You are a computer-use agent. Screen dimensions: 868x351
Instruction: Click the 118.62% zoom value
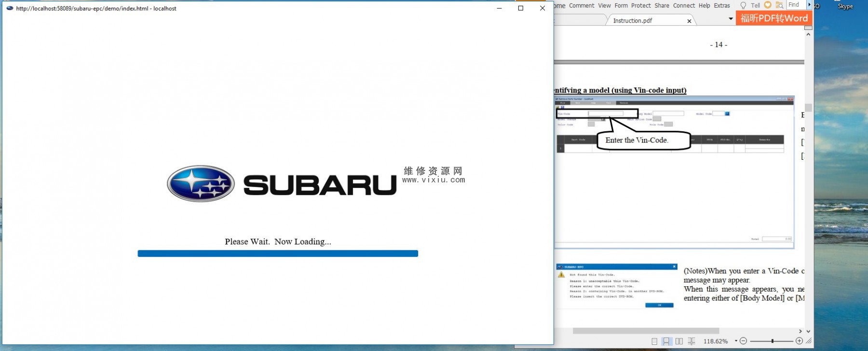point(716,341)
